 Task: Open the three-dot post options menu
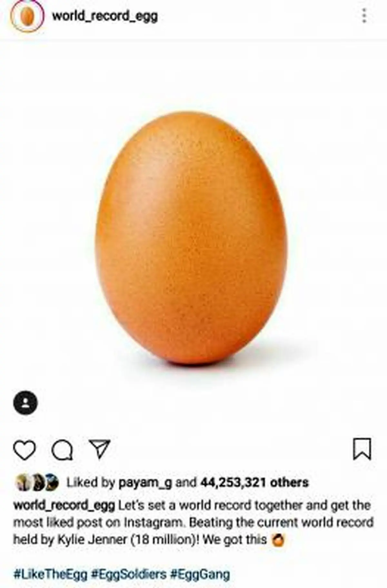point(364,16)
